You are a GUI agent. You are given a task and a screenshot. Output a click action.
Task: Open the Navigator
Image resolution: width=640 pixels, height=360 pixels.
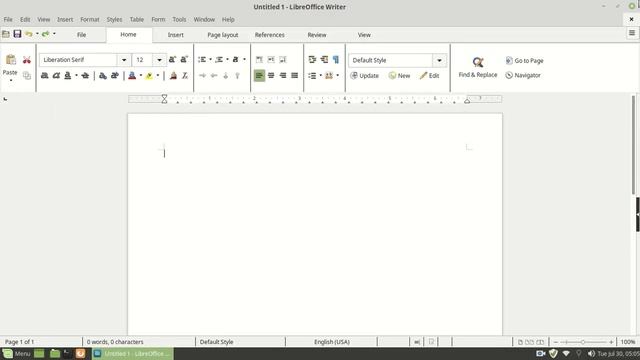[x=523, y=76]
